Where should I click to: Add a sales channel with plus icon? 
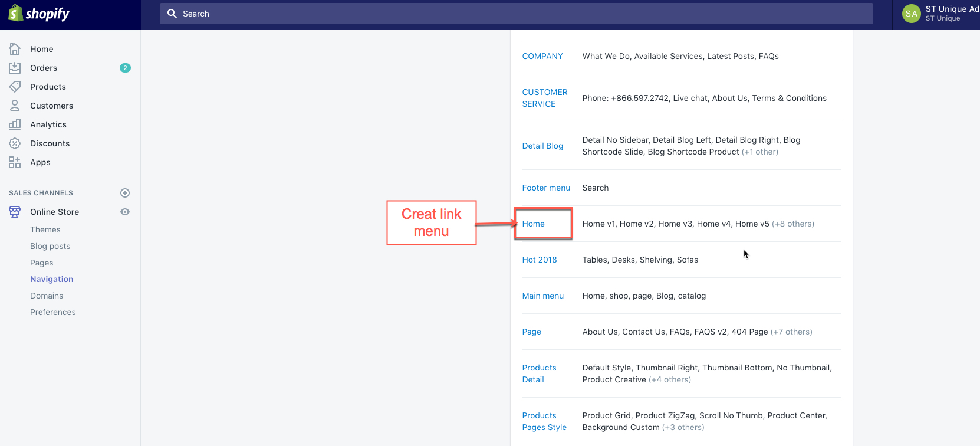point(125,193)
